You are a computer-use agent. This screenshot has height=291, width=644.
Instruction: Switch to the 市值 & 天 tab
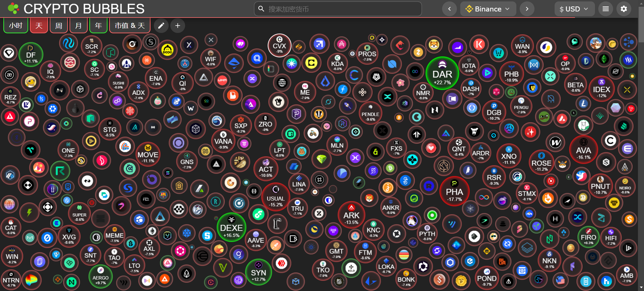pyautogui.click(x=130, y=25)
